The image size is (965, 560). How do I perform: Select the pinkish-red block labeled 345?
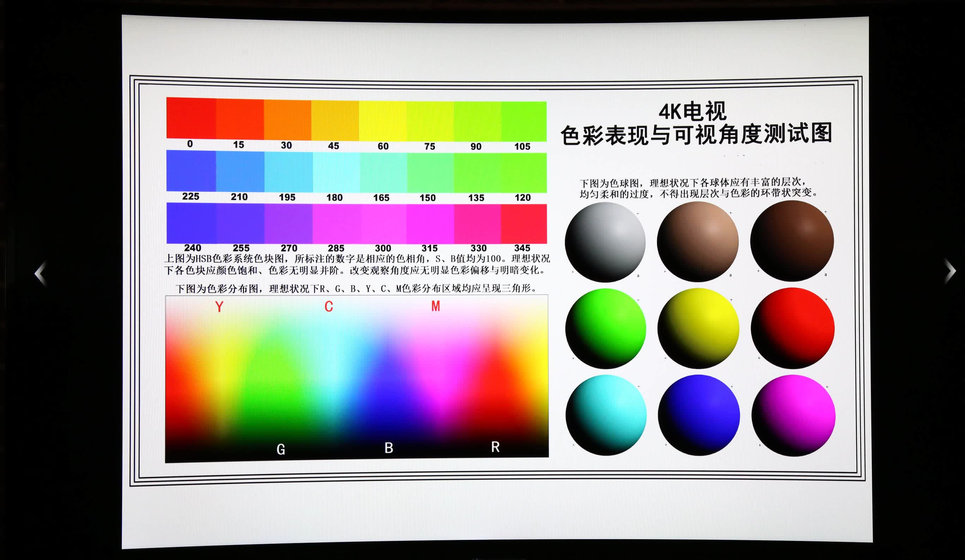(524, 224)
